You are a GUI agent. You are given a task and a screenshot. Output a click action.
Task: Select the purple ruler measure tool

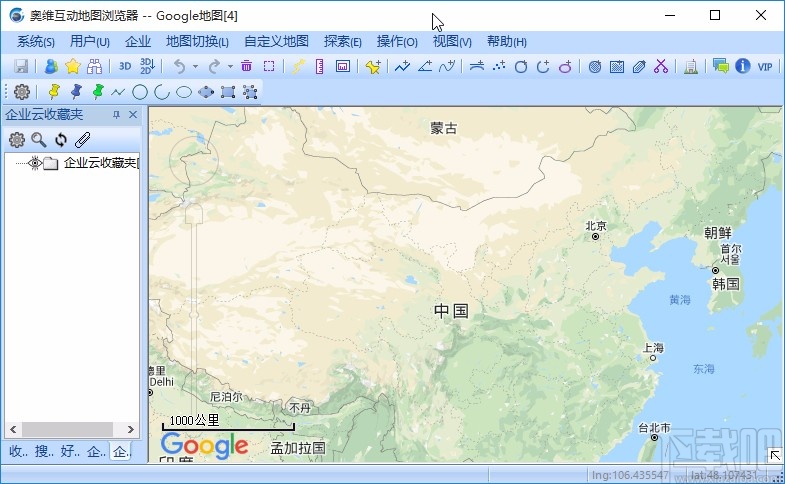click(x=319, y=66)
